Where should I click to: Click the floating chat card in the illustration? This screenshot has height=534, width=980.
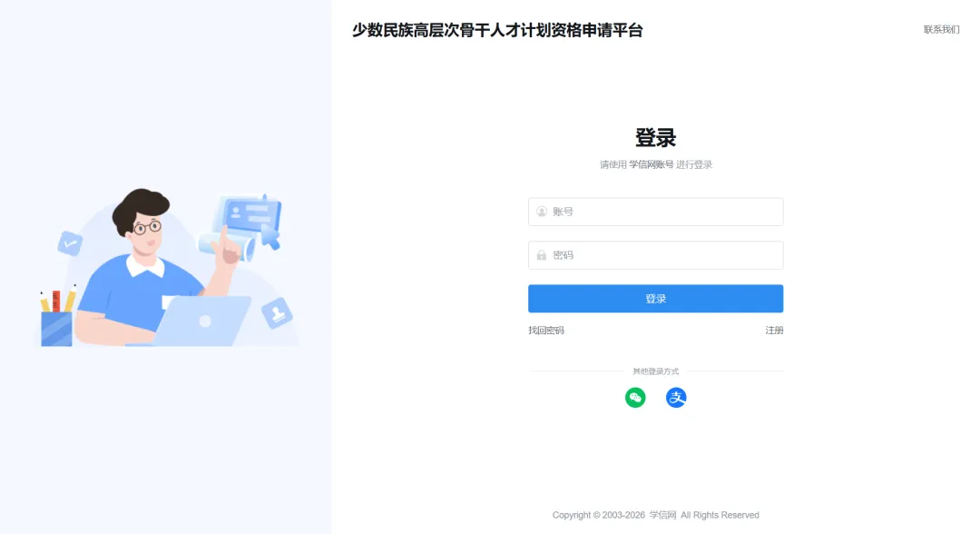249,214
